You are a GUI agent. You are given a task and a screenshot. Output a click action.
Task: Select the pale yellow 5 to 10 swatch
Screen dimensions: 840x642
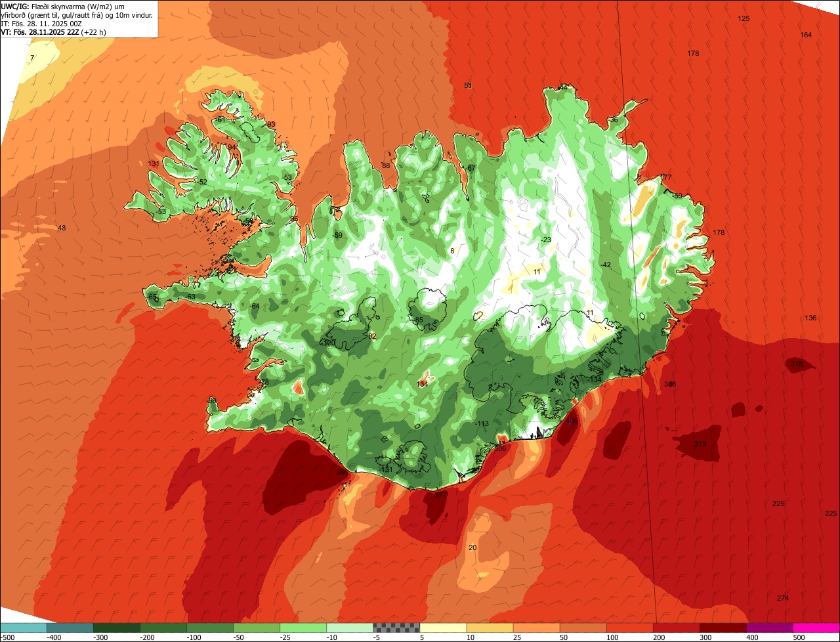pos(443,628)
